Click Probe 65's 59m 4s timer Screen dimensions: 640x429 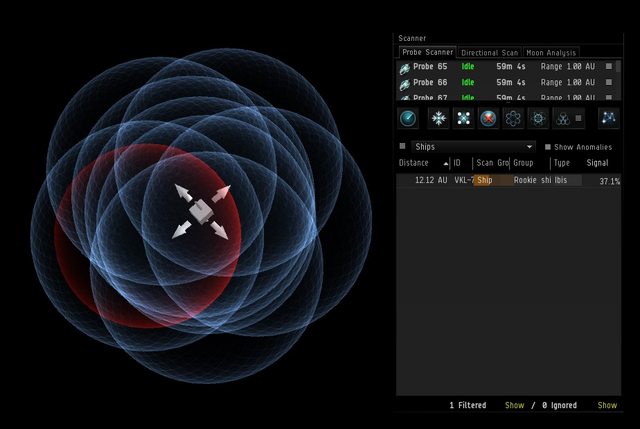[x=511, y=66]
